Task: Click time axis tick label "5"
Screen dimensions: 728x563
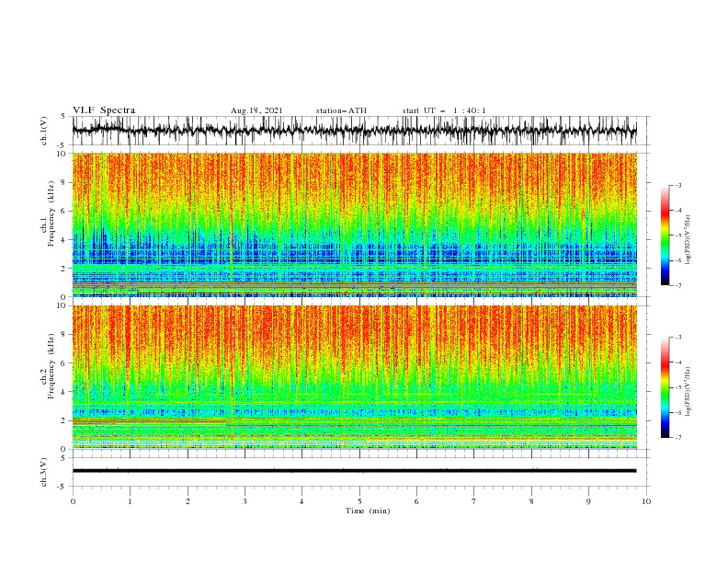Action: 359,501
